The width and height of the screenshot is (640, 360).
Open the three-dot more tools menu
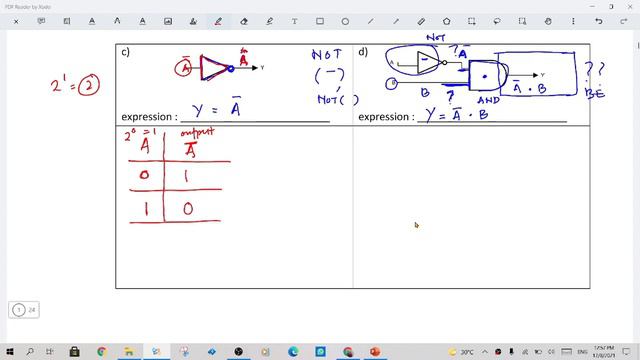pos(573,21)
